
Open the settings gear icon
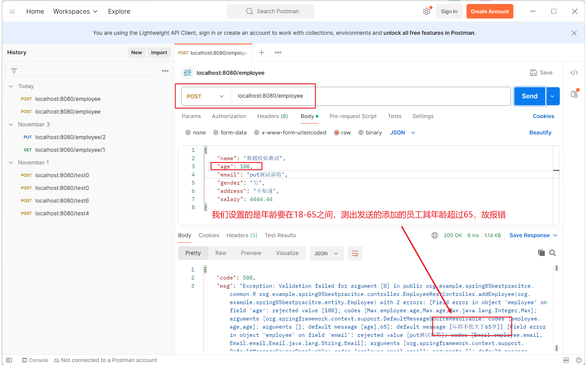pos(426,11)
